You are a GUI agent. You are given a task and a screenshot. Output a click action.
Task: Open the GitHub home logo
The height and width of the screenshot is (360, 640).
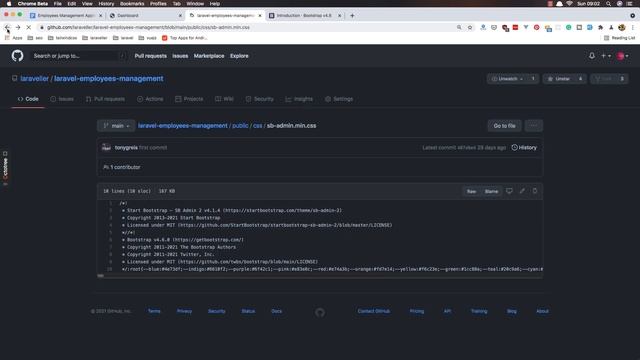coord(18,56)
